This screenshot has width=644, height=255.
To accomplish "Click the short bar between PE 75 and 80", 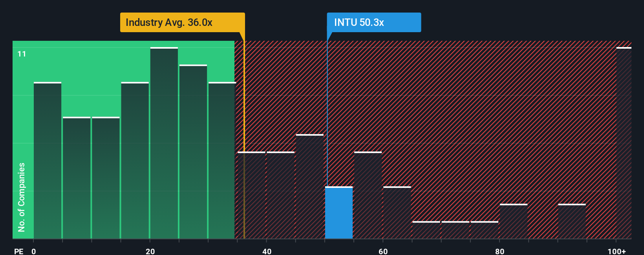I will coord(485,230).
